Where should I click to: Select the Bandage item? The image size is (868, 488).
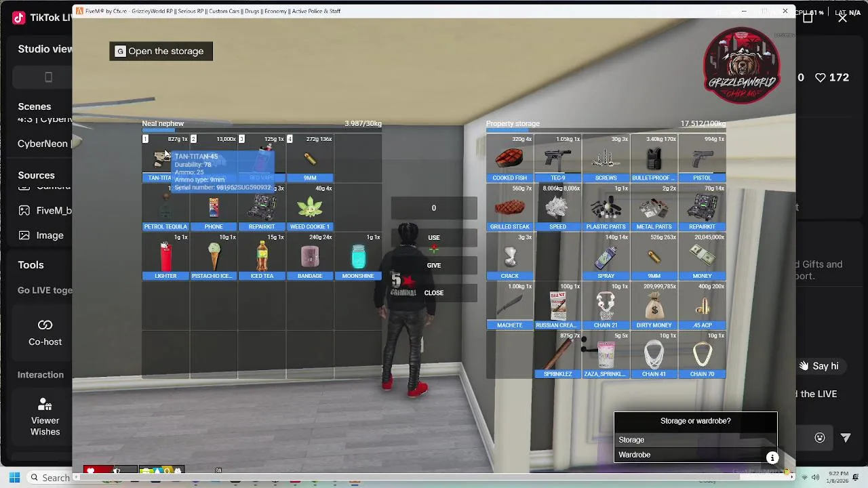[310, 257]
